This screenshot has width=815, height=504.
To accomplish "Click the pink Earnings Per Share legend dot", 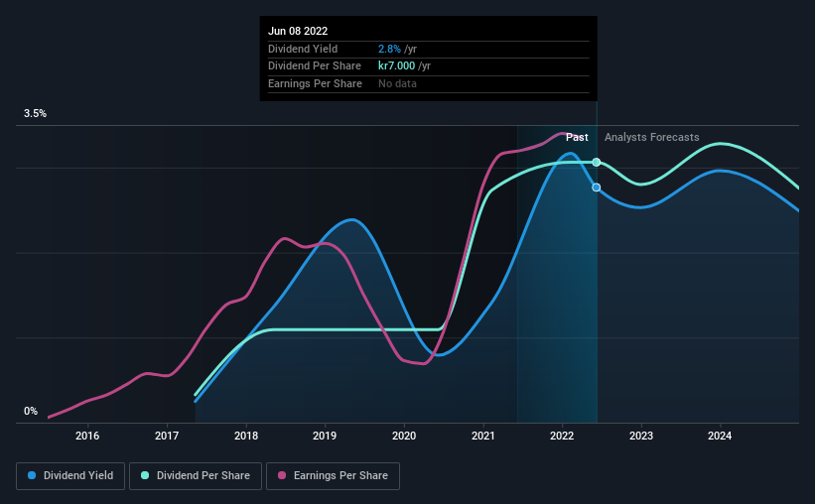I will click(282, 475).
